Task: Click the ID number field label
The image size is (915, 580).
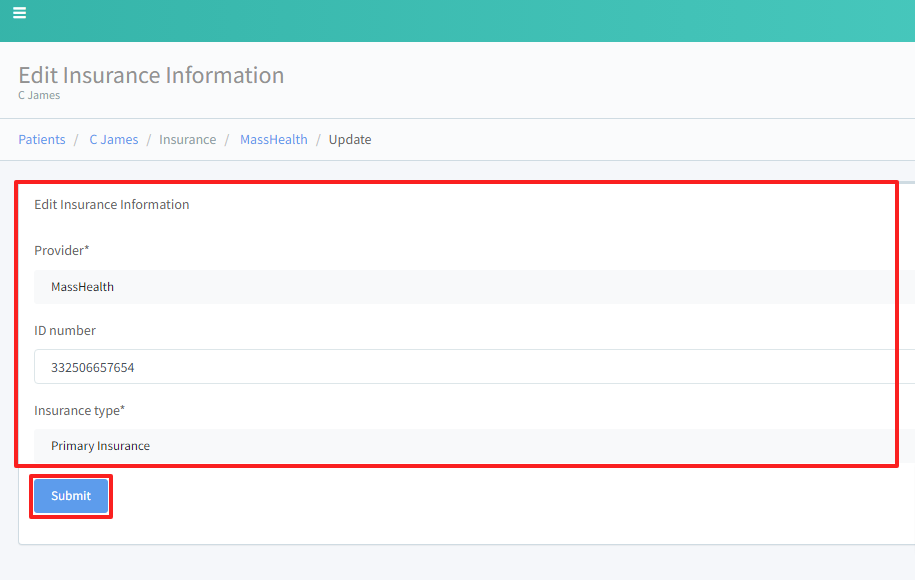Action: (x=65, y=330)
